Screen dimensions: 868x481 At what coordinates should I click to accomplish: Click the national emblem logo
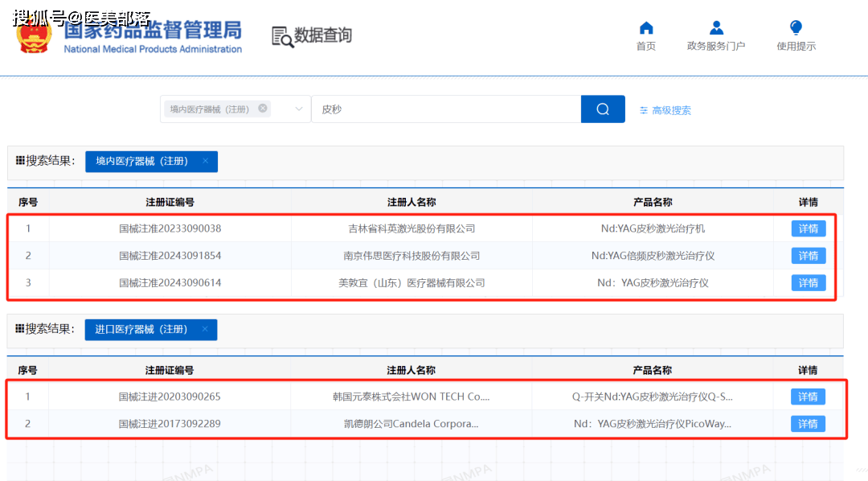point(35,35)
